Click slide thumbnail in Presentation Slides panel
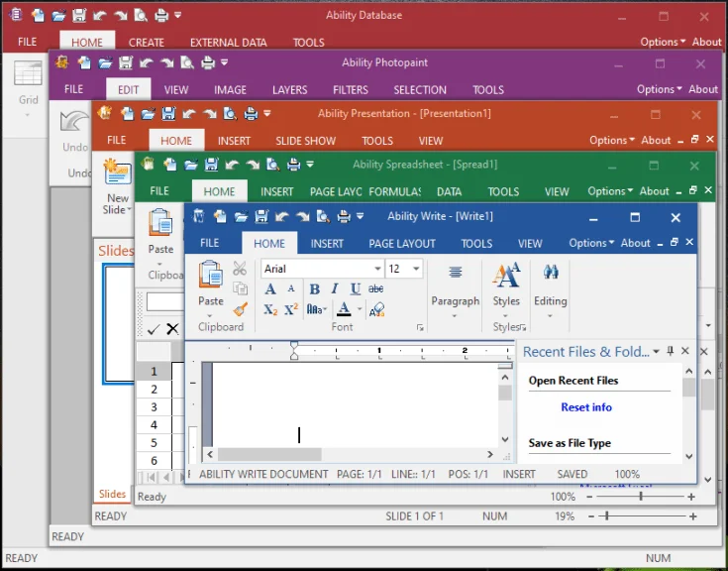The height and width of the screenshot is (571, 728). [x=119, y=324]
